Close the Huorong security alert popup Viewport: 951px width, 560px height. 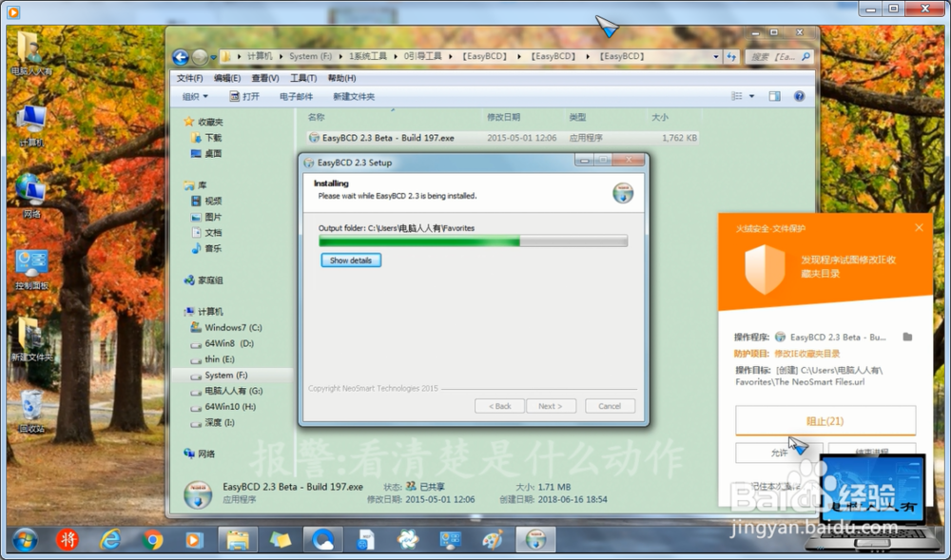click(x=919, y=228)
